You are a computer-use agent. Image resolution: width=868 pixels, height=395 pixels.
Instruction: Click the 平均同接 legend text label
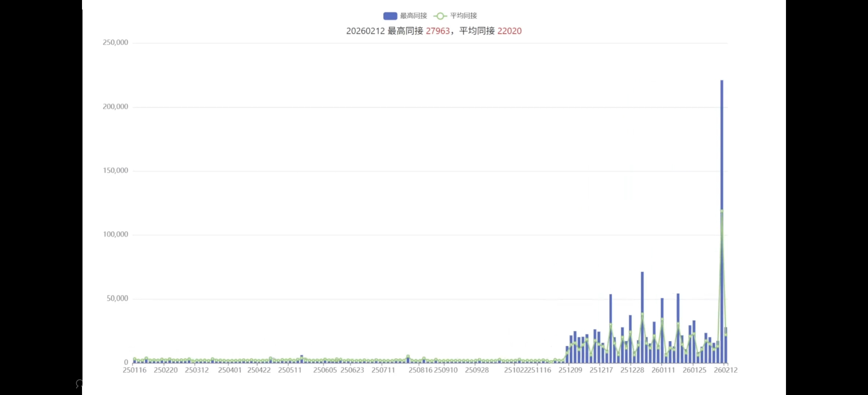pos(463,16)
